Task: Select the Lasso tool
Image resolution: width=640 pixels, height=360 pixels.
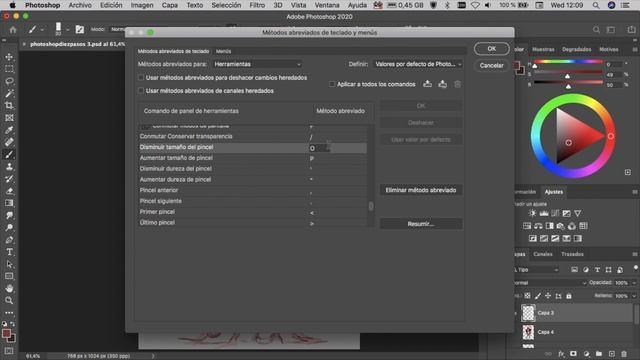Action: 9,81
